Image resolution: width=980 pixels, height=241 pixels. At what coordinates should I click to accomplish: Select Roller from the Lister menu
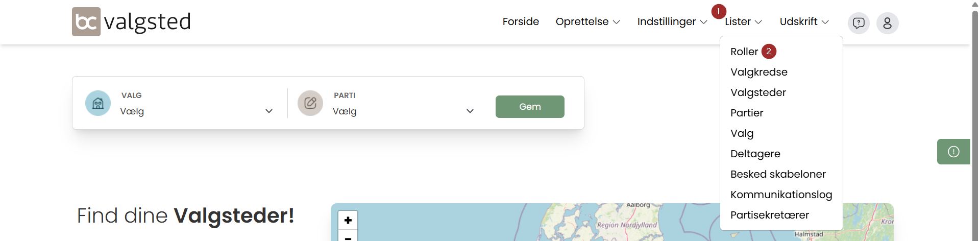[x=744, y=52]
